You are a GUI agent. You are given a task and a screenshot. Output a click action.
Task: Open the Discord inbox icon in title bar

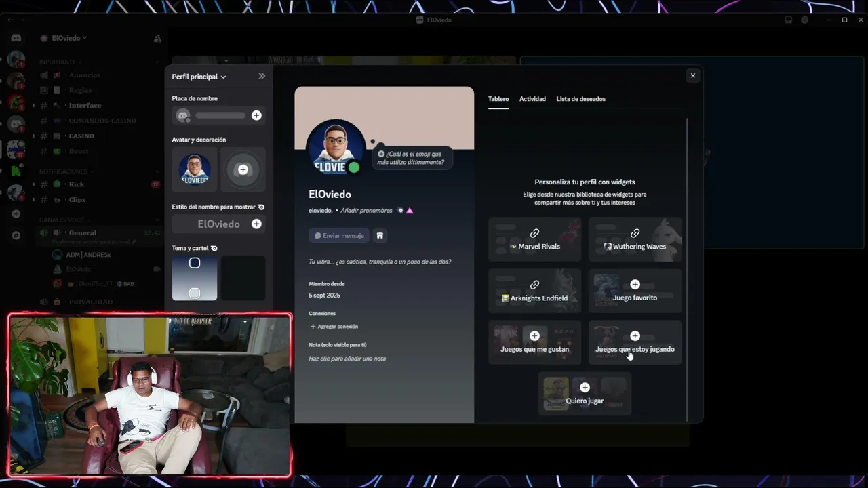[789, 20]
